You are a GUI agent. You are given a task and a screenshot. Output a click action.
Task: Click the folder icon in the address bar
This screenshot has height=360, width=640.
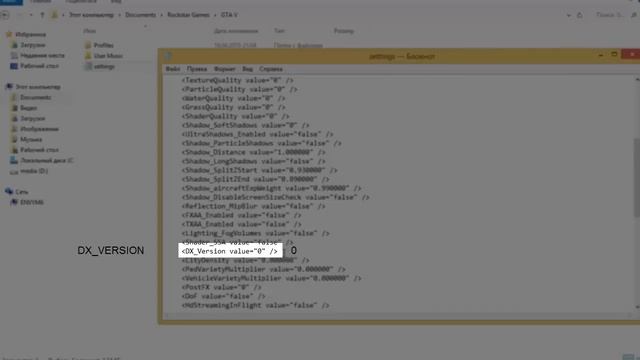pos(54,15)
